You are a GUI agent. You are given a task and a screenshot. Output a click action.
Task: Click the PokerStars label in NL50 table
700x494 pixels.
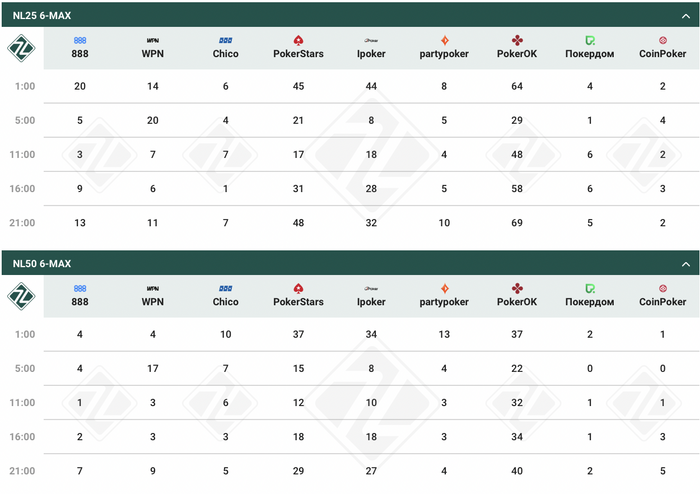(x=298, y=302)
